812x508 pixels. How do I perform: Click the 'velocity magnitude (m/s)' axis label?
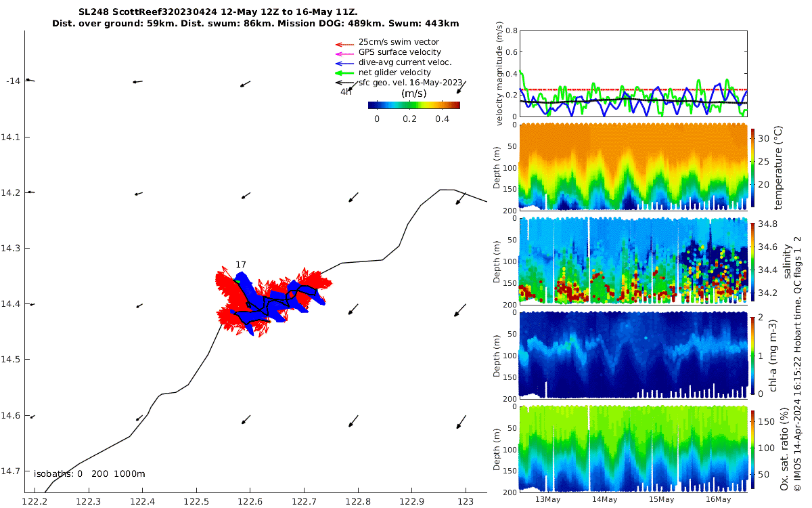500,73
